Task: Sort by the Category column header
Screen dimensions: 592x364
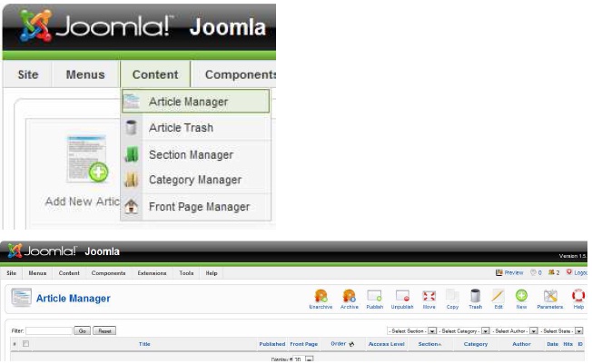Action: (476, 344)
